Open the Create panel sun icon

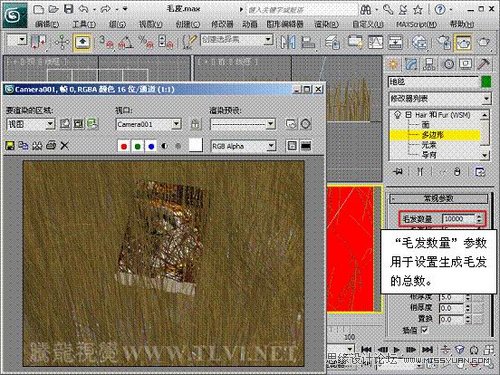point(393,64)
